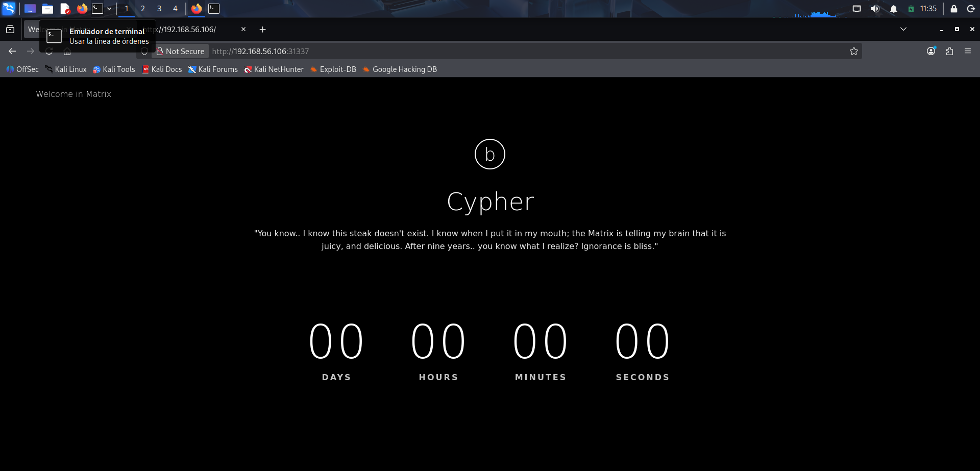Lock the screen with the padlock icon

pyautogui.click(x=953, y=9)
